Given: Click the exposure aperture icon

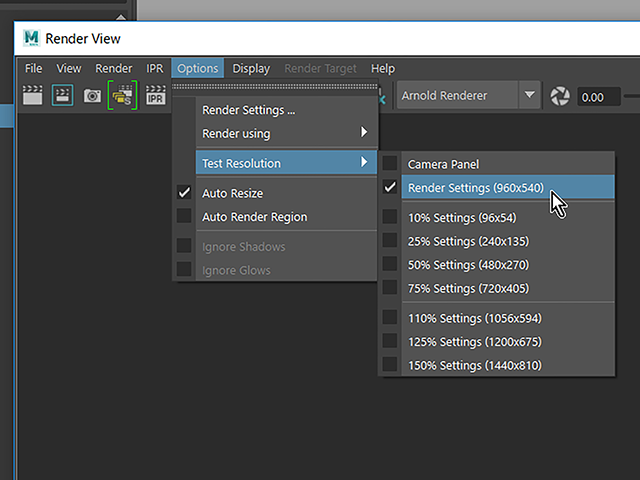Looking at the screenshot, I should 560,96.
